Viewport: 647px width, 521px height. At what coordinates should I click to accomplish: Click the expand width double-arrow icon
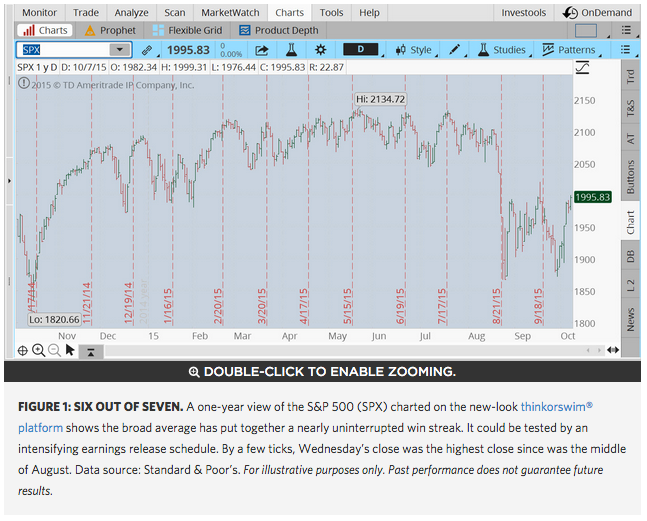pos(613,350)
